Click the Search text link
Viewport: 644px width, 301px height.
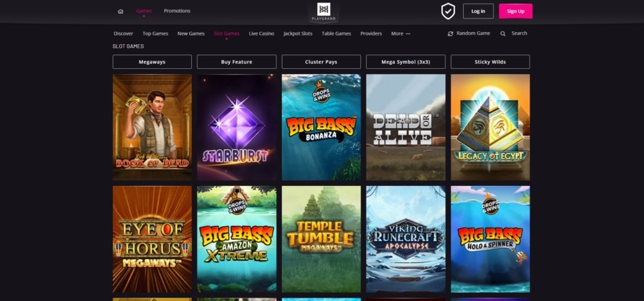coord(519,33)
